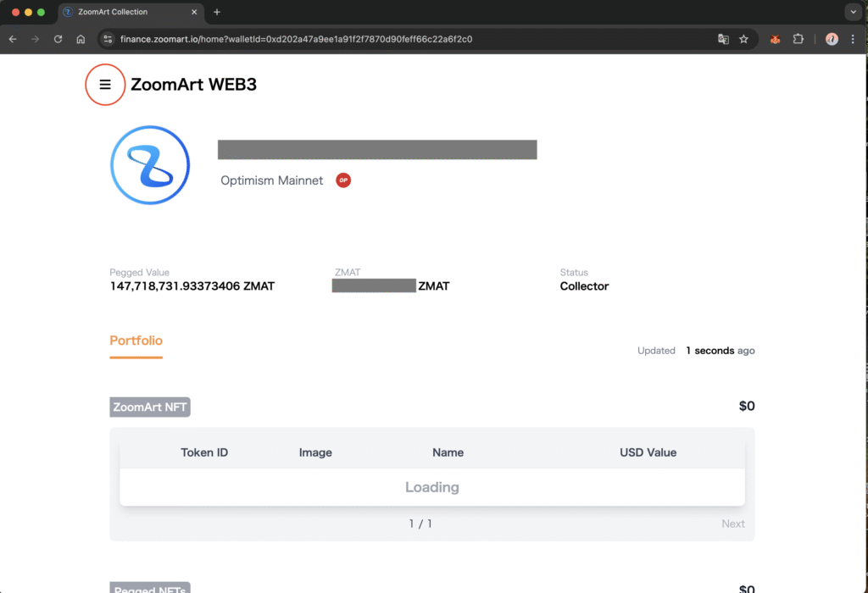Open the Chrome three-dot menu

pyautogui.click(x=853, y=39)
